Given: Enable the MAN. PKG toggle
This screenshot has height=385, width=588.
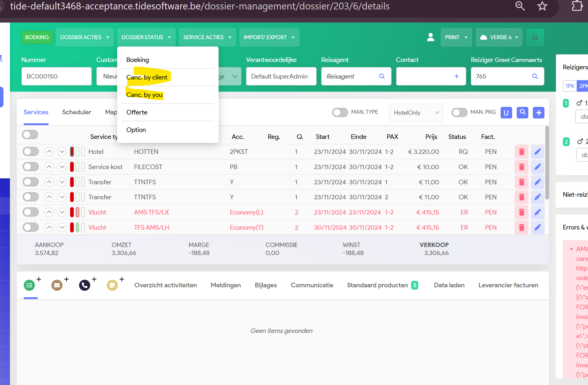Looking at the screenshot, I should point(459,112).
